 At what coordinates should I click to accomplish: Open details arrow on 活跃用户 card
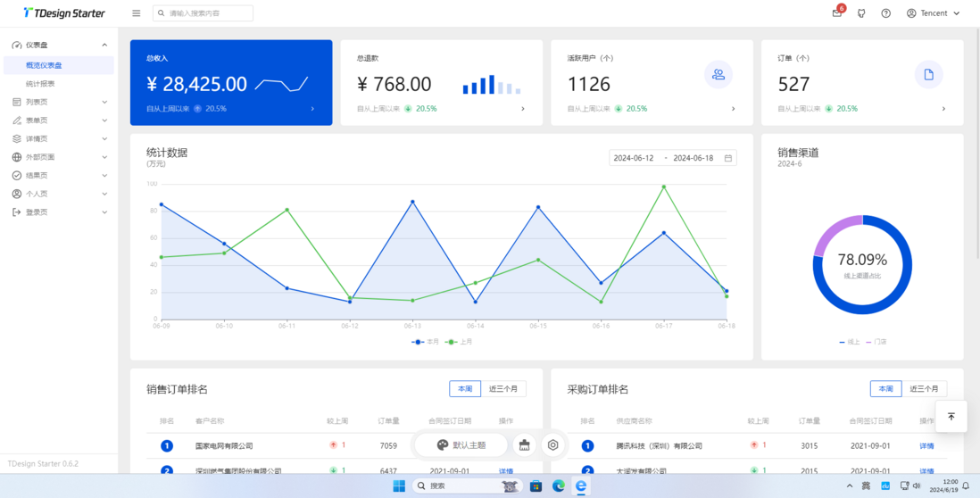click(x=734, y=109)
